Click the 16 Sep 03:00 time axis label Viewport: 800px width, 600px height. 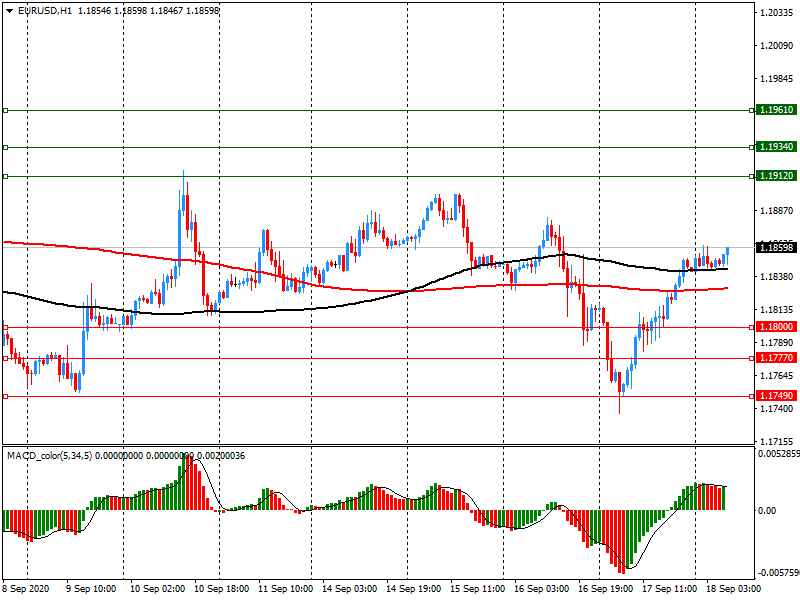(x=541, y=589)
